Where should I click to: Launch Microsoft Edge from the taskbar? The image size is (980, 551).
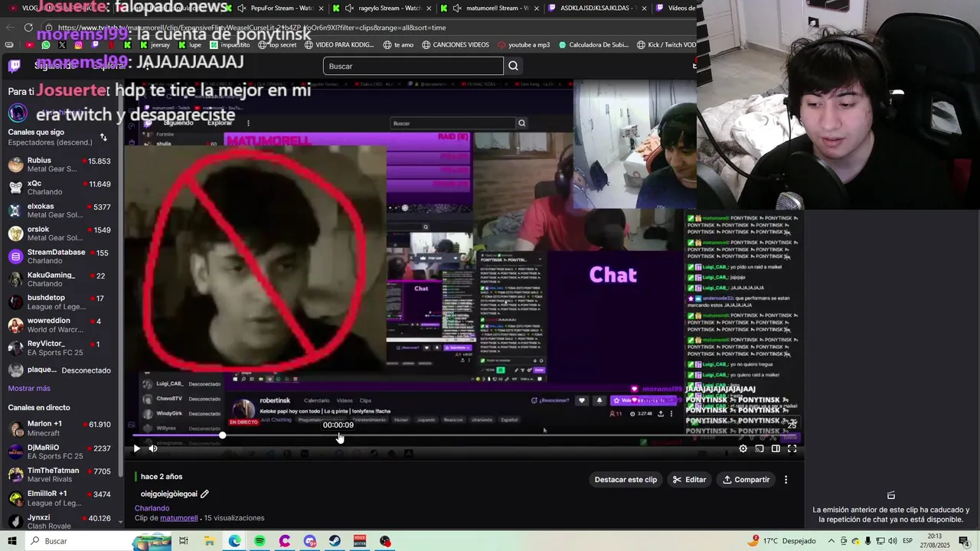[x=234, y=541]
